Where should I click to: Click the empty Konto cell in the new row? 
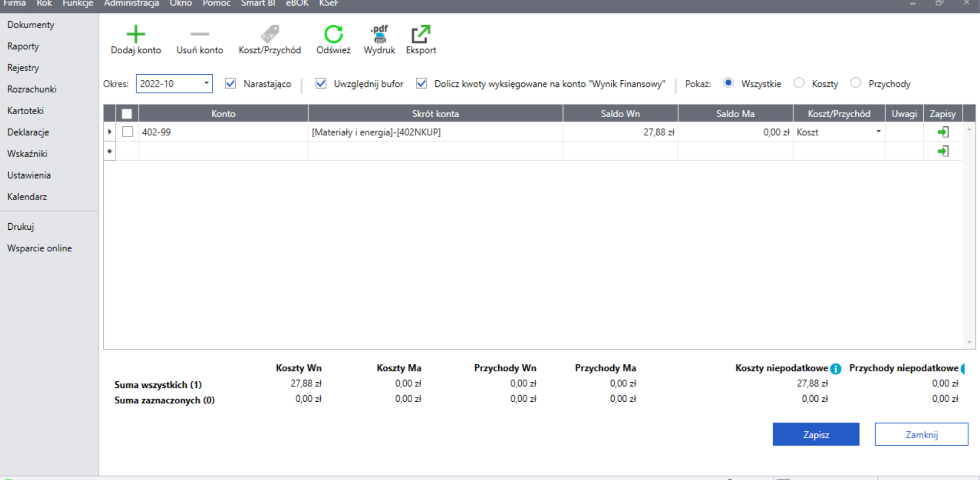click(x=224, y=151)
